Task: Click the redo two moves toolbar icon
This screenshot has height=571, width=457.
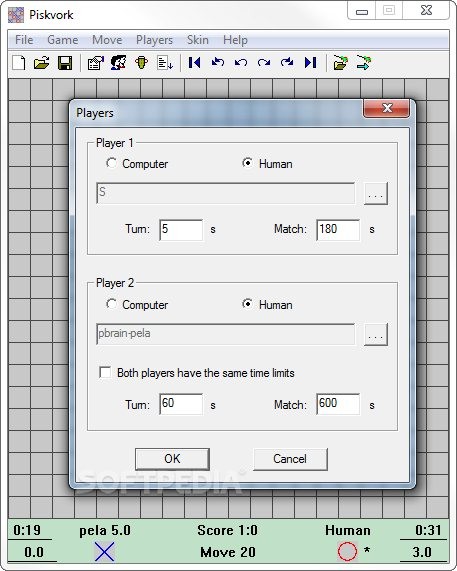Action: click(x=287, y=63)
